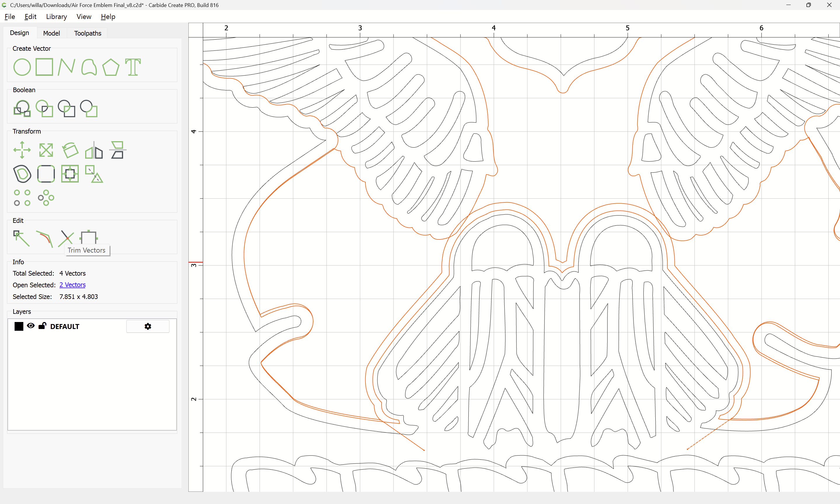Select the Curve vector tool
The width and height of the screenshot is (840, 504).
(x=89, y=67)
